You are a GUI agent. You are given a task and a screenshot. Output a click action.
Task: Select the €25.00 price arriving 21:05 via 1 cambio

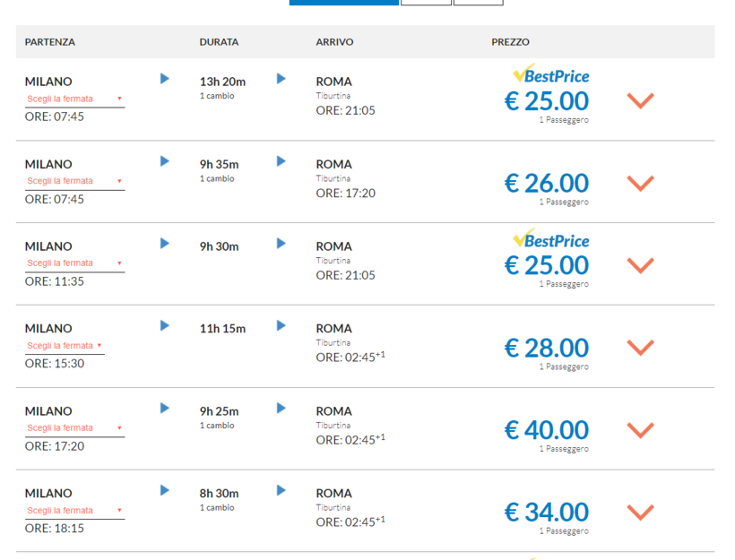pyautogui.click(x=546, y=101)
